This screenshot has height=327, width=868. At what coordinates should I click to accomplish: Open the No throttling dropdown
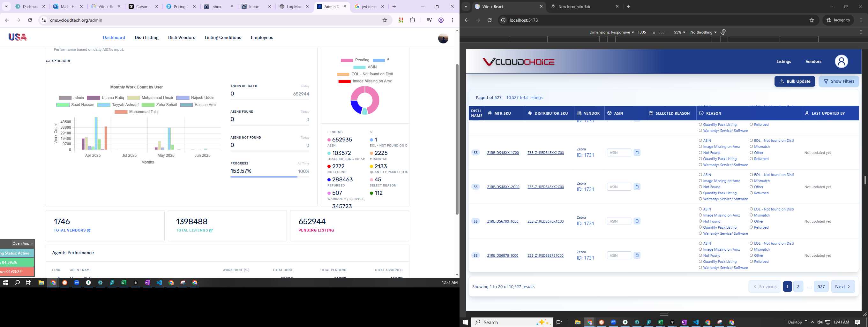coord(703,32)
